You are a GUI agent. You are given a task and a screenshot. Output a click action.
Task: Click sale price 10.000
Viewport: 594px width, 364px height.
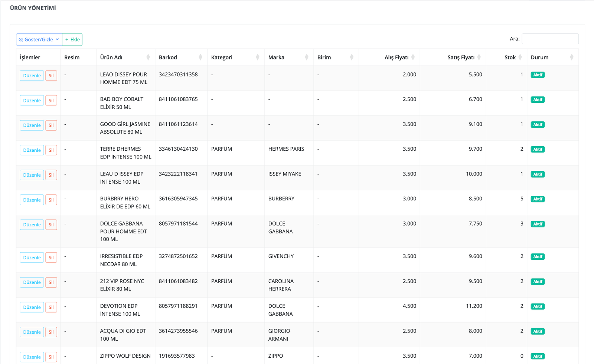474,174
